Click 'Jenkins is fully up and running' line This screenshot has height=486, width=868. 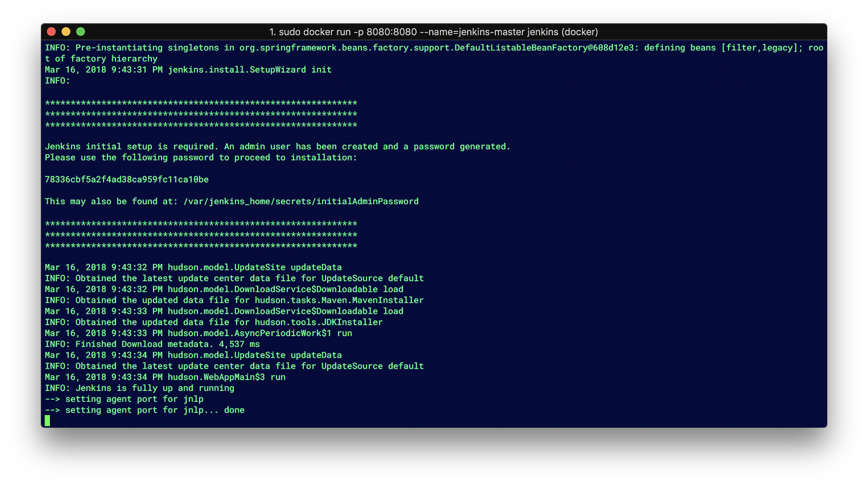point(139,388)
